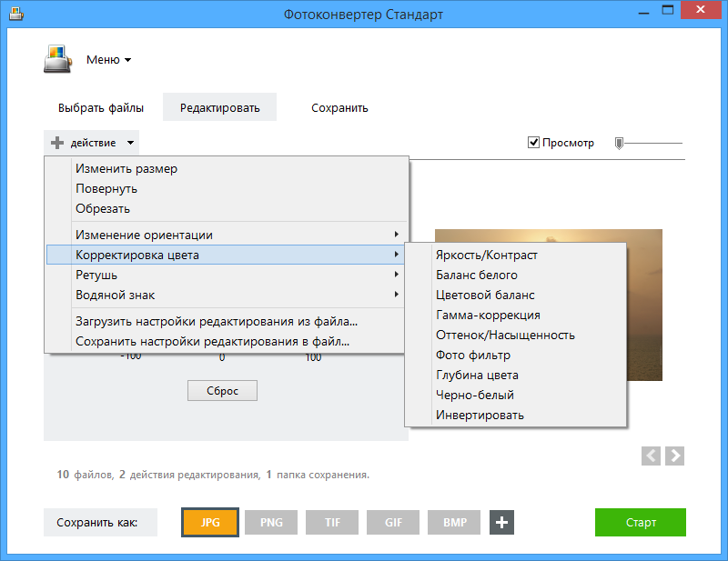Select Оттенок/Насыщенность option
Image resolution: width=728 pixels, height=561 pixels.
point(515,335)
